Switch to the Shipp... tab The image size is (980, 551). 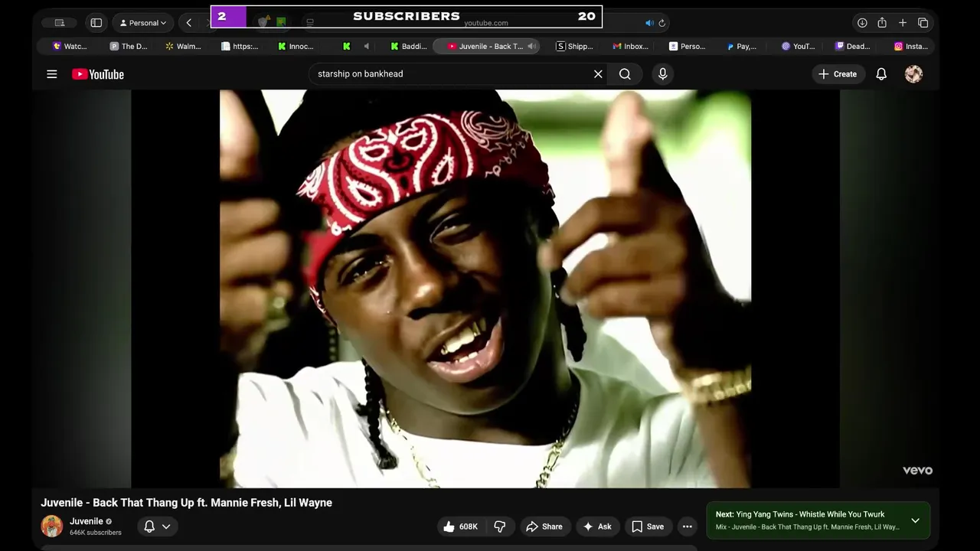click(575, 47)
